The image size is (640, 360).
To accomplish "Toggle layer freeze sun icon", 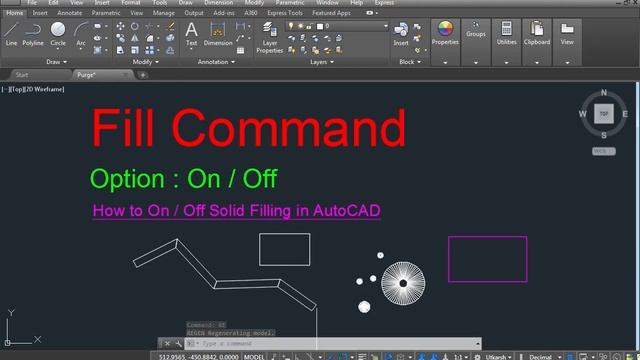I will (300, 26).
